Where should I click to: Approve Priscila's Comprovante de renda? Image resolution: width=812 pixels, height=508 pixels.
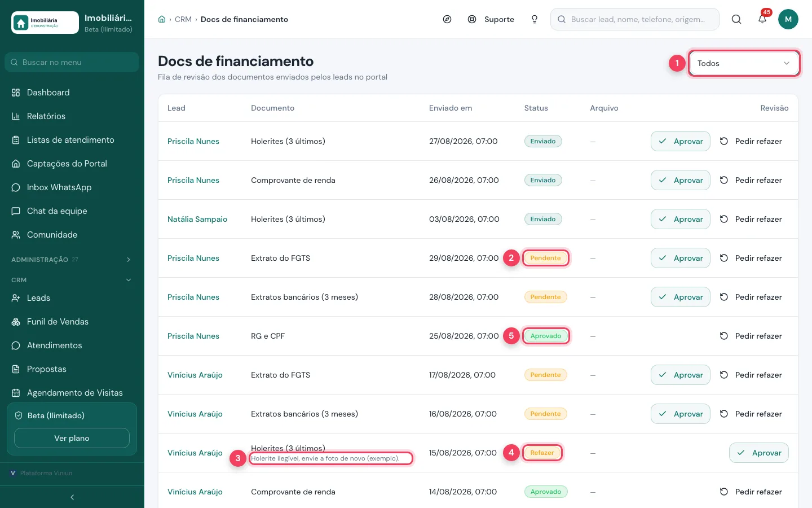pos(681,180)
